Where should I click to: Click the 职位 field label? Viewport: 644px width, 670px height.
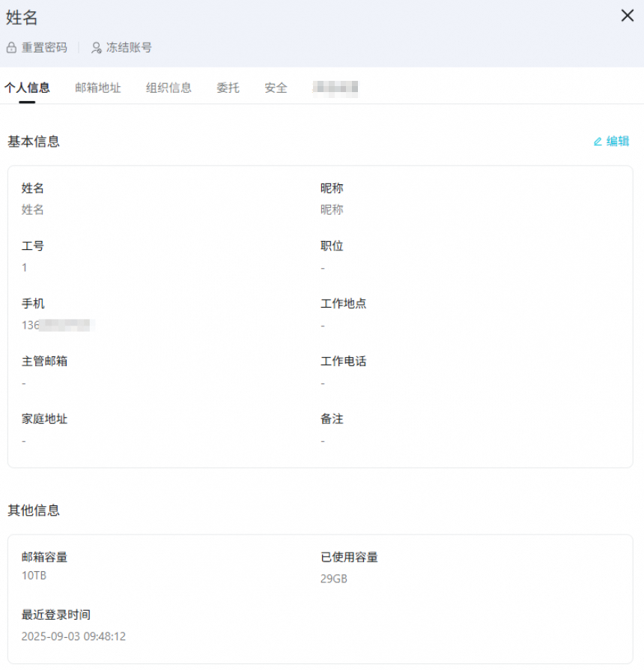[x=332, y=246]
